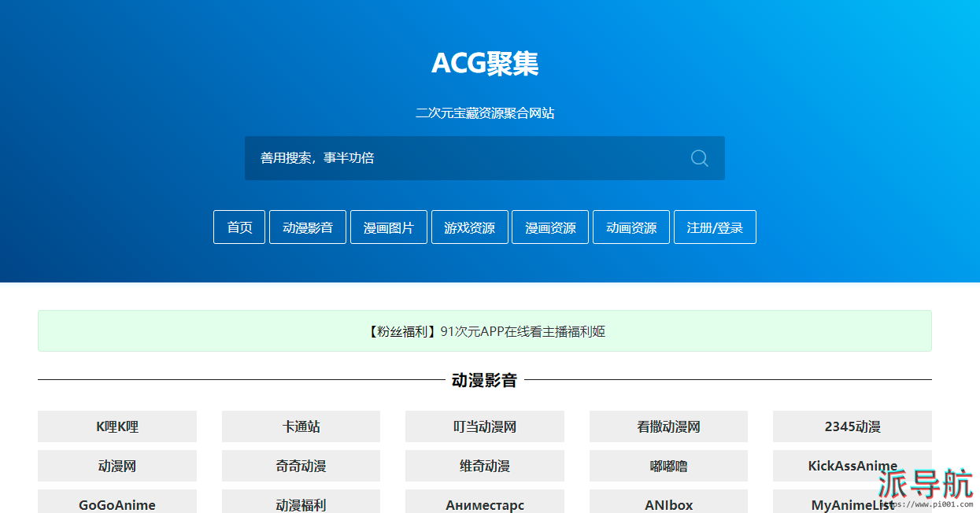Switch to 动漫影音 nav tab
Viewport: 980px width, 513px height.
(x=308, y=227)
